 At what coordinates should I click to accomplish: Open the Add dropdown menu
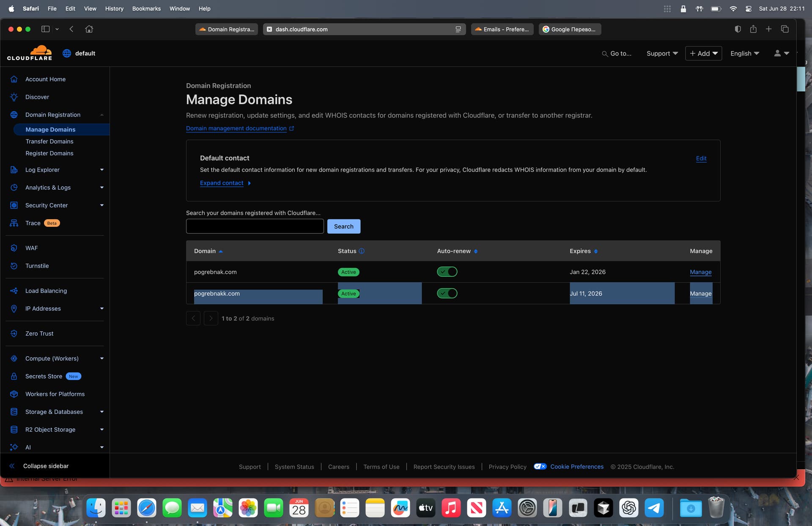pos(703,53)
